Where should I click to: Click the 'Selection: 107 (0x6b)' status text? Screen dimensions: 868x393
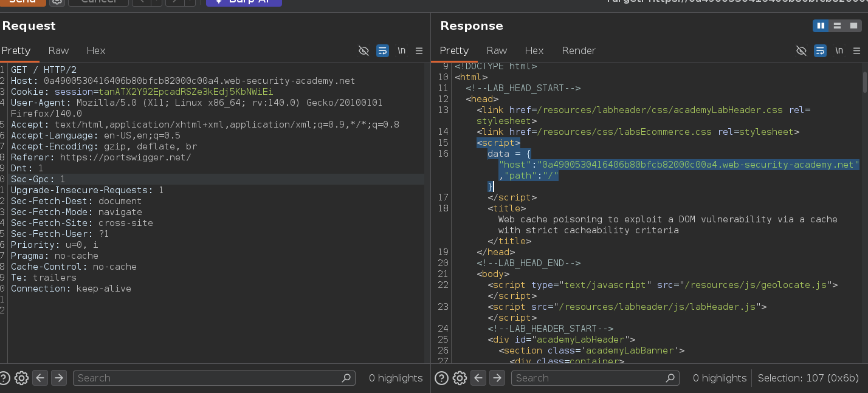pyautogui.click(x=810, y=378)
